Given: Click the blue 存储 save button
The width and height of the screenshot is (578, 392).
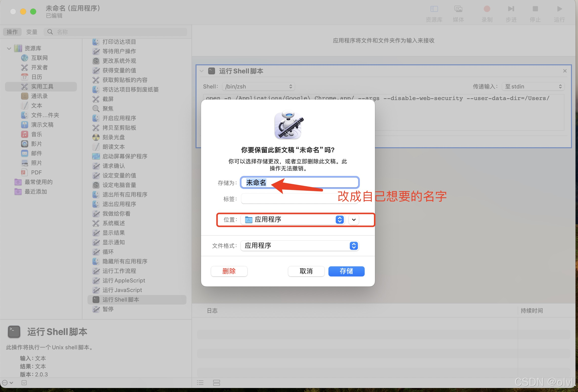Looking at the screenshot, I should tap(346, 271).
